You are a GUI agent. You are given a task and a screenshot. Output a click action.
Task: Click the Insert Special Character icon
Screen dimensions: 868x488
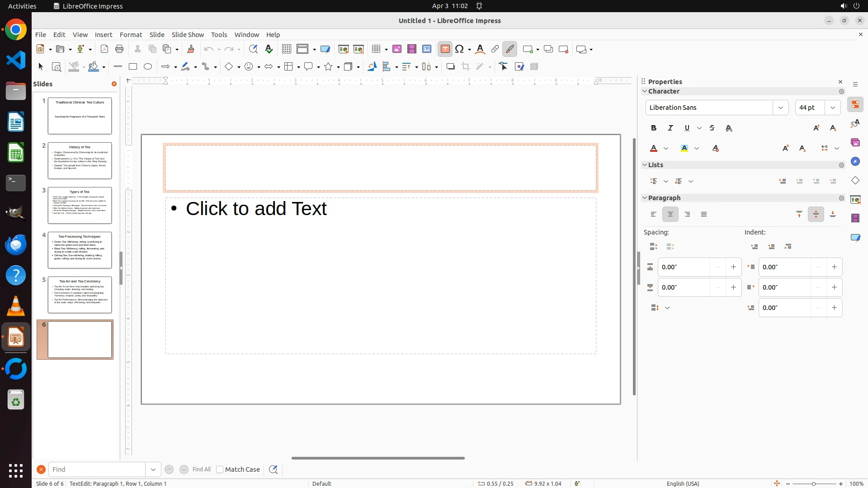460,49
